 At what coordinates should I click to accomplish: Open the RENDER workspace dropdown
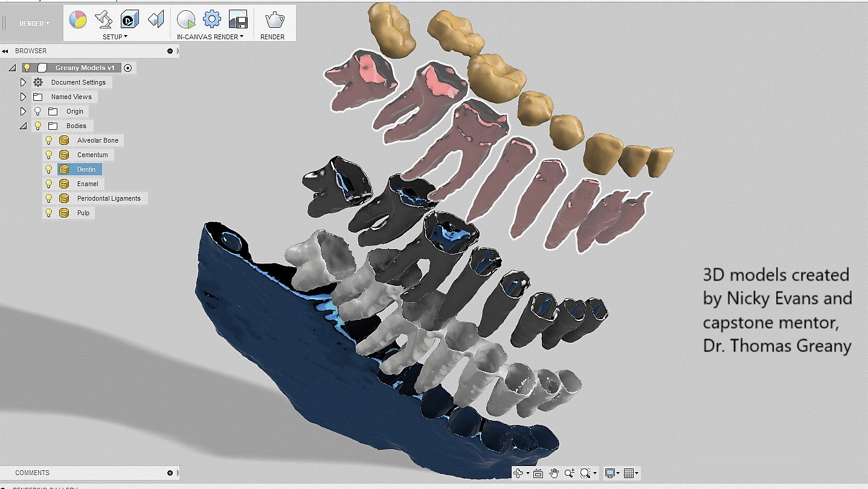[34, 24]
